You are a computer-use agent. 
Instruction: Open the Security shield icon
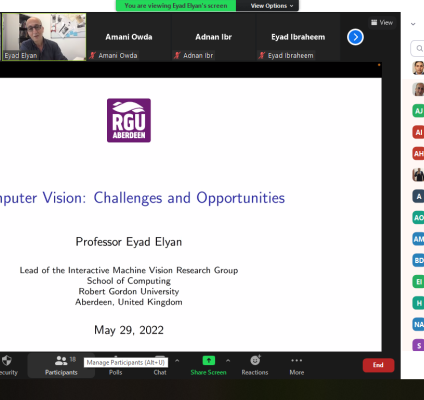click(7, 360)
